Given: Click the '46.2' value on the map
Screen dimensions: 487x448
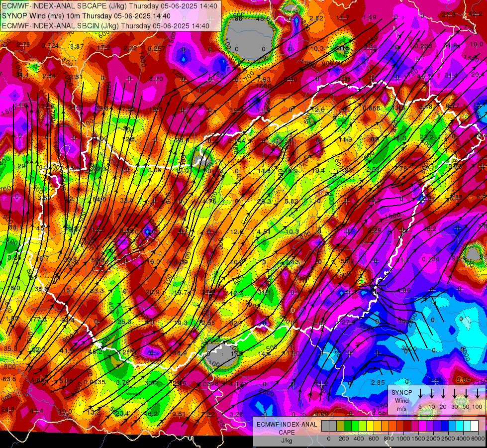Looking at the screenshot, I should pos(151,414).
